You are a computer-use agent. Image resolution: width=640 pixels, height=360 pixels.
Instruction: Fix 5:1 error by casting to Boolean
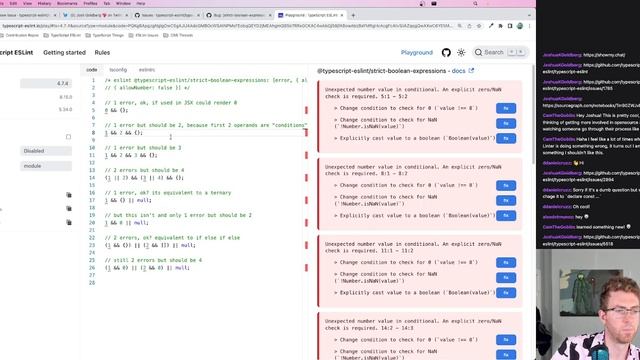click(506, 138)
